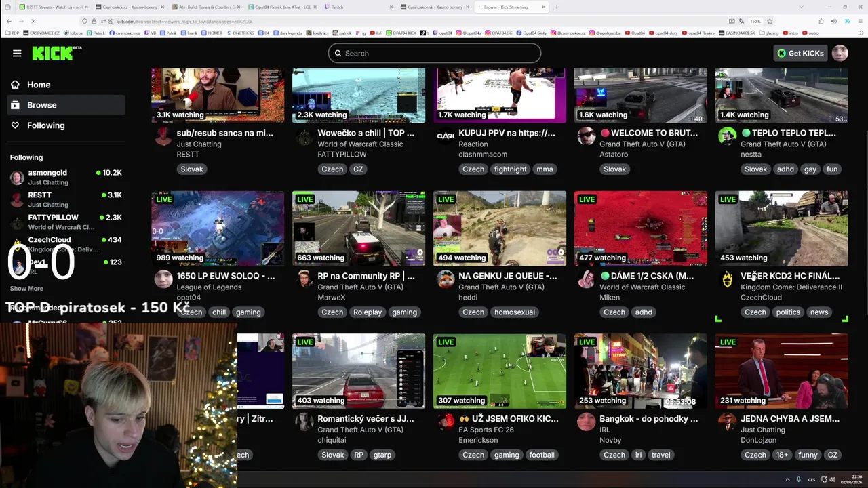Click MarweX channel avatar
This screenshot has height=488, width=868.
click(304, 279)
